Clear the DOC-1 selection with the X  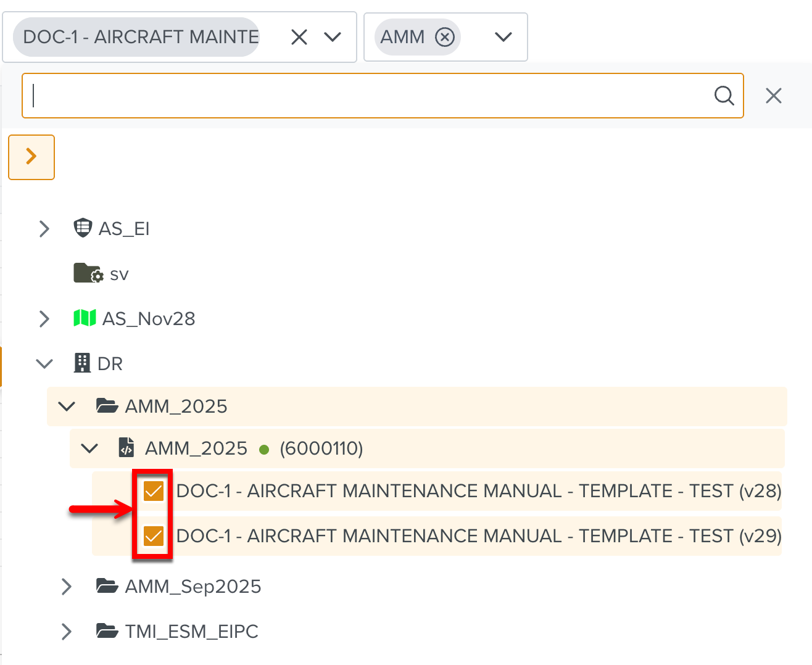pyautogui.click(x=299, y=37)
